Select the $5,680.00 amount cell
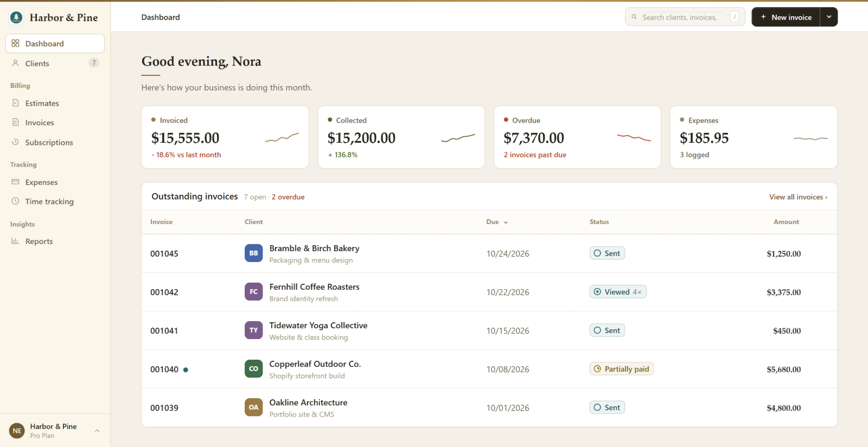The image size is (868, 447). pos(784,369)
